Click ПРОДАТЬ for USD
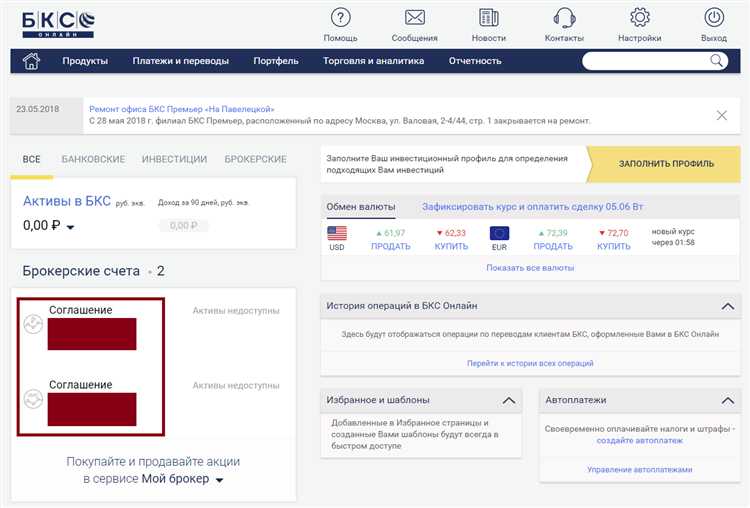The width and height of the screenshot is (750, 508). (391, 246)
